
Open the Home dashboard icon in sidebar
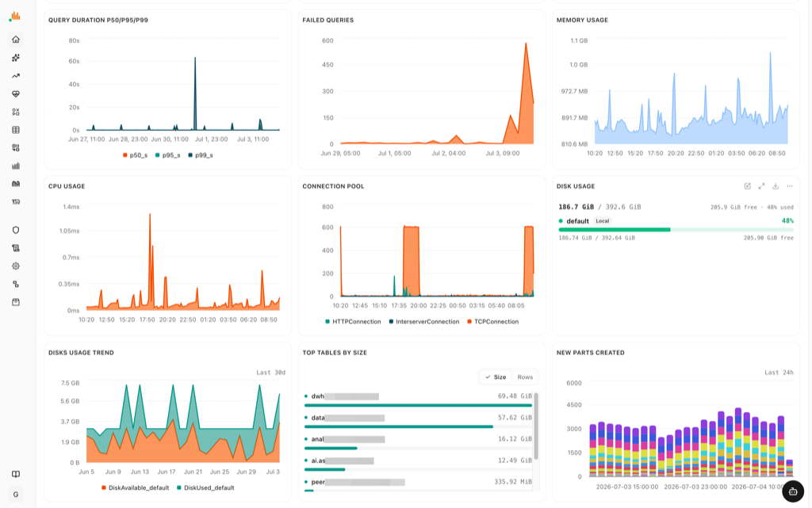(x=16, y=40)
